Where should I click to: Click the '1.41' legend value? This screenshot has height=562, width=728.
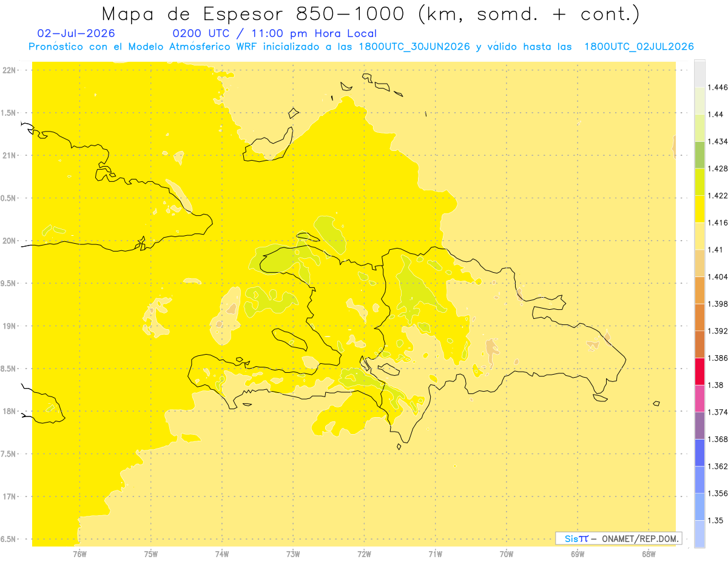(716, 250)
